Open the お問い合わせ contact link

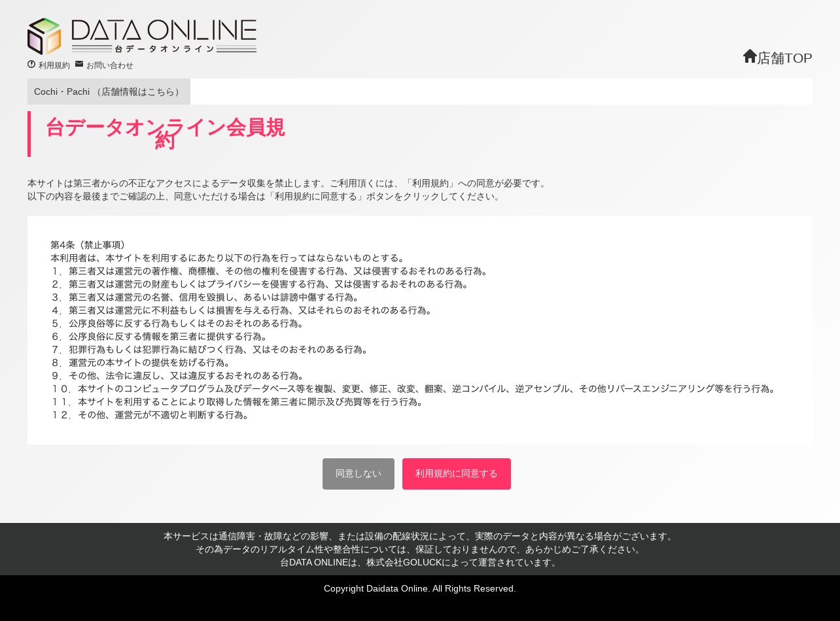[110, 65]
